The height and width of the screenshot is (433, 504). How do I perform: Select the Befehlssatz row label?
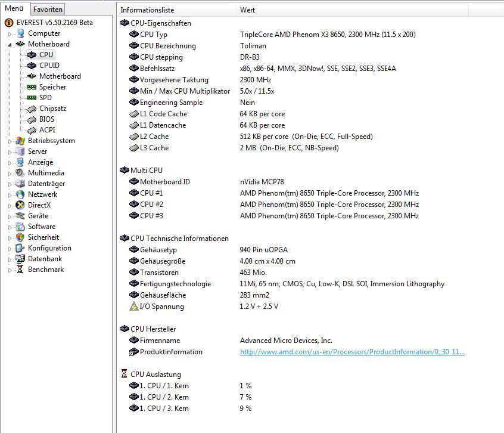(x=157, y=68)
